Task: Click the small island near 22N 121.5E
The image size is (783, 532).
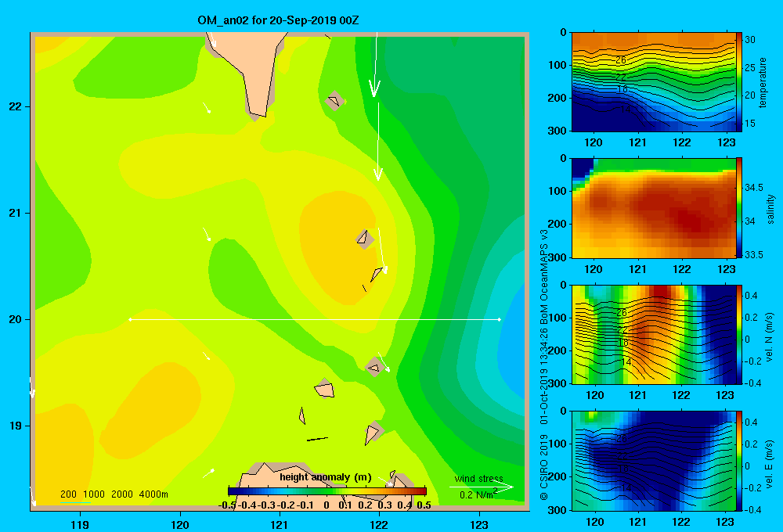Action: [334, 101]
